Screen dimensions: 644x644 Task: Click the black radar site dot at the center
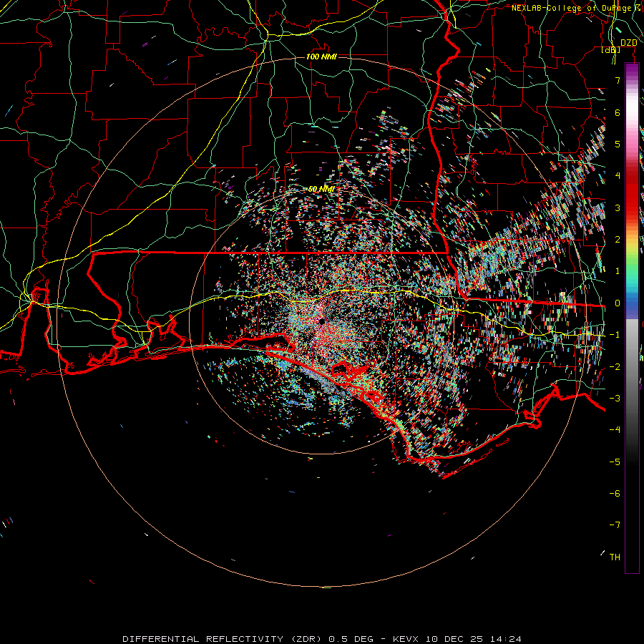point(321,321)
